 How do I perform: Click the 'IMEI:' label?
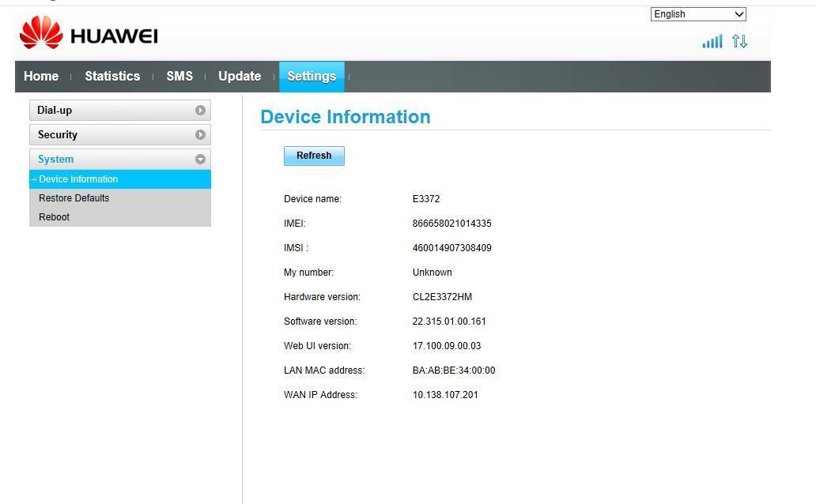coord(295,223)
